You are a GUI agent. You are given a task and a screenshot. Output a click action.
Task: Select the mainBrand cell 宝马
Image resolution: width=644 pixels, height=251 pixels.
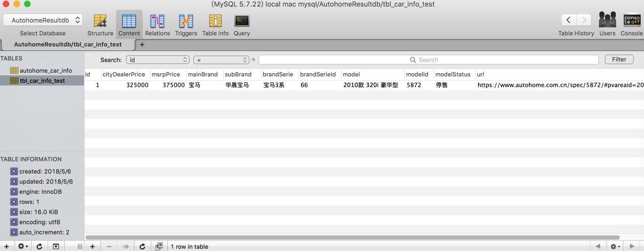[205, 85]
